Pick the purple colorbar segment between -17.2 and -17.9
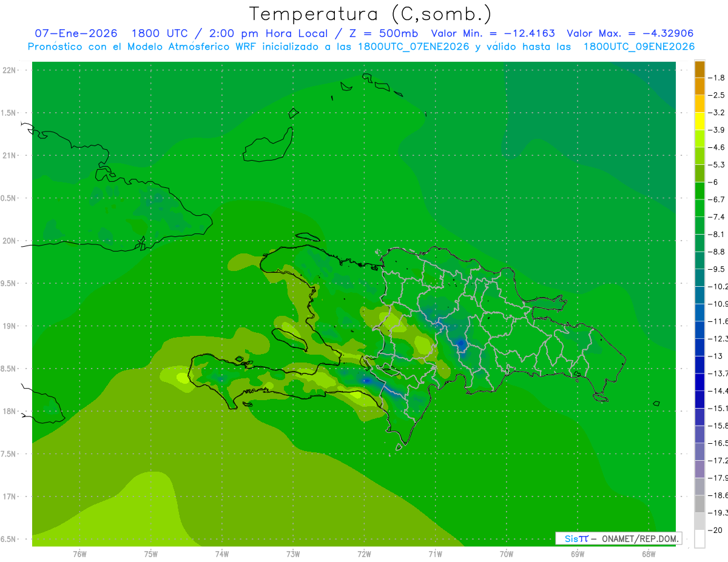The height and width of the screenshot is (562, 728). point(699,469)
